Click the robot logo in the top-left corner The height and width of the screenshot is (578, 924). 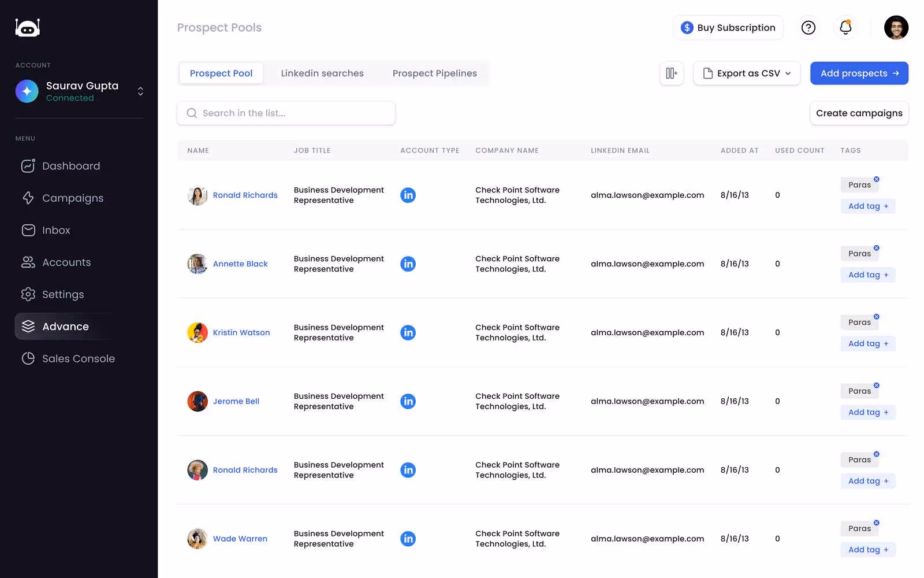point(27,27)
